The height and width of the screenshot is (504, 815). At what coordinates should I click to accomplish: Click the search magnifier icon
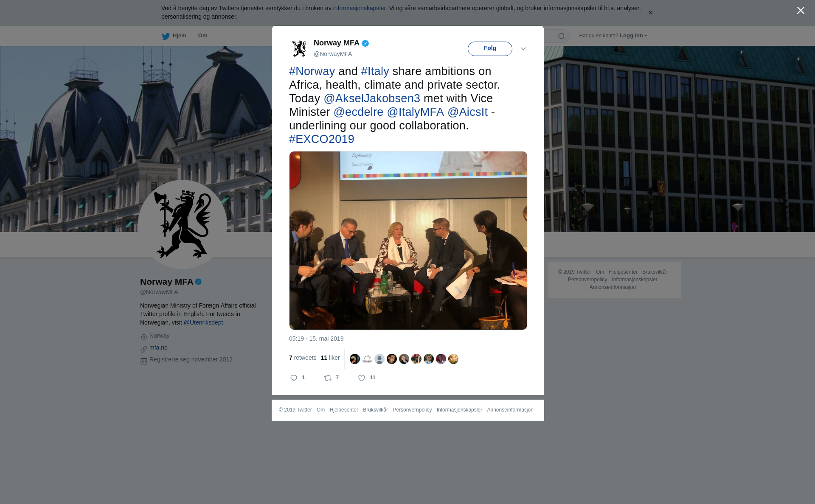click(562, 36)
